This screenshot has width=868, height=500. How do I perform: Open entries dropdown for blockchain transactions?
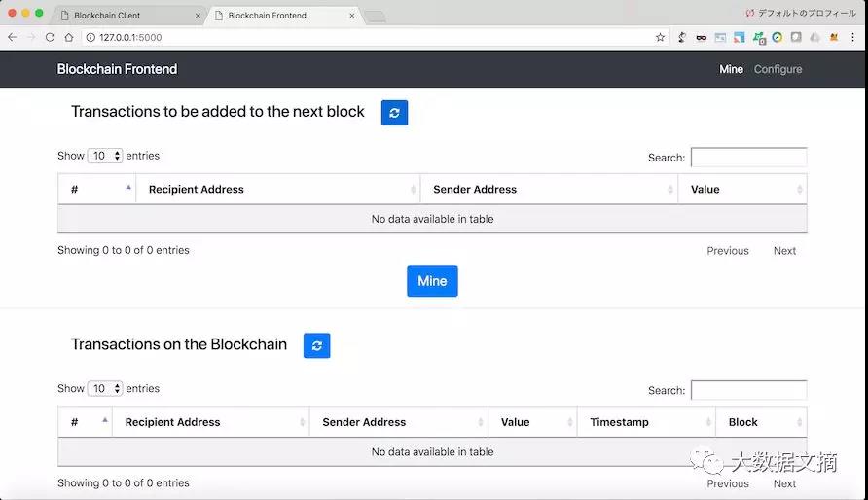(x=105, y=389)
